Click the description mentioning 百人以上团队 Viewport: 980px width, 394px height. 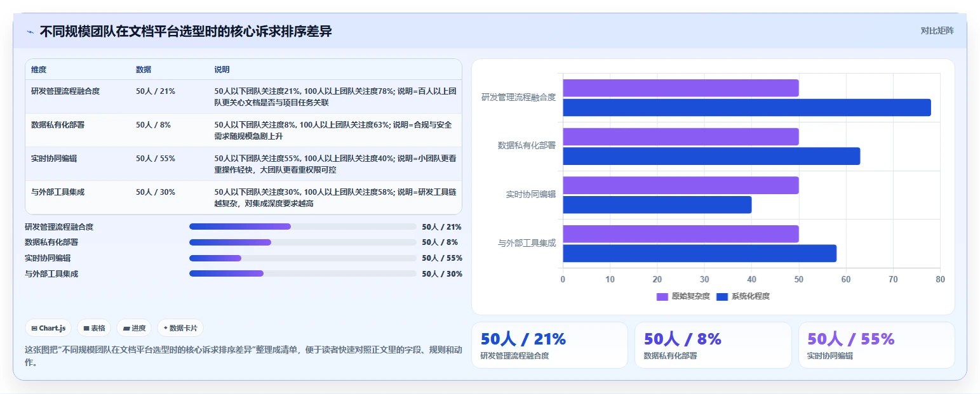click(335, 96)
